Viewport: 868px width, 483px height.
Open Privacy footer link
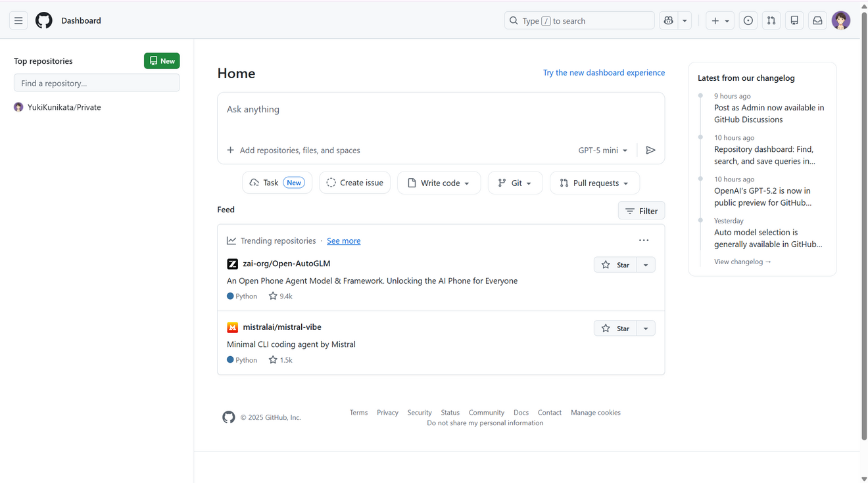tap(387, 413)
